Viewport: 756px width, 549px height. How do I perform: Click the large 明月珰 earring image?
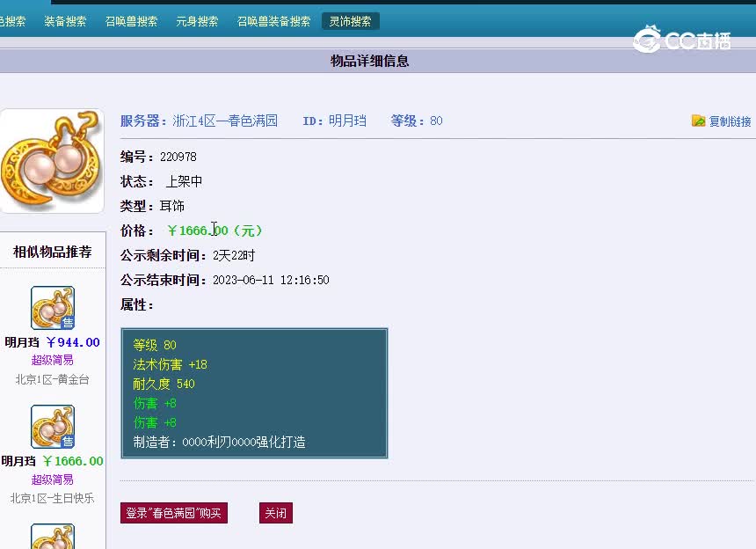coord(52,161)
